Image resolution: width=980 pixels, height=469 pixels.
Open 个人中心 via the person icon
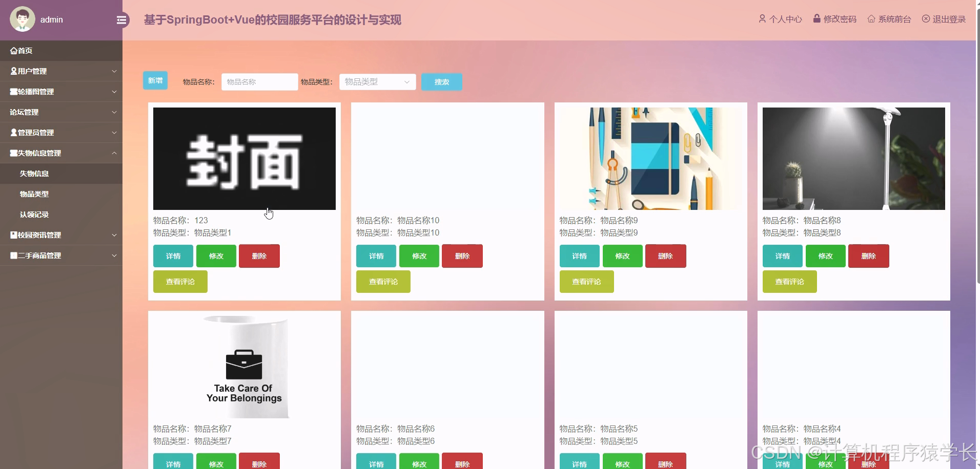click(x=763, y=19)
